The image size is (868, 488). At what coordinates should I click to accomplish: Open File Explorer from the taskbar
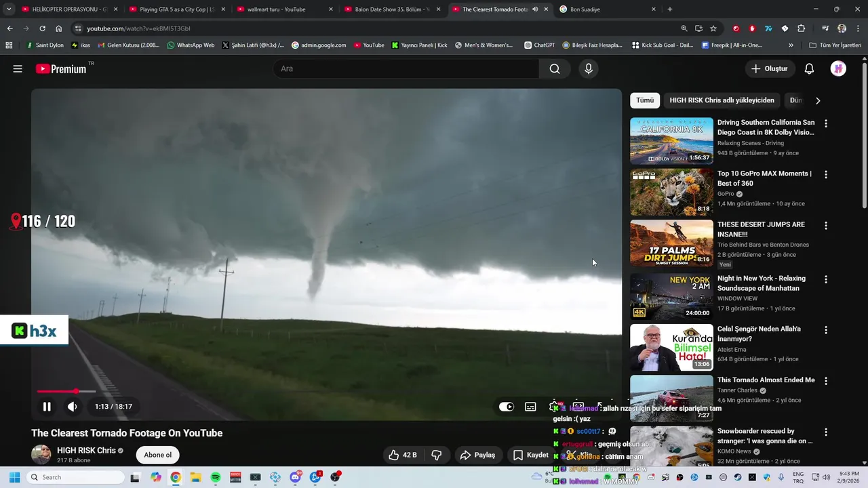[195, 477]
